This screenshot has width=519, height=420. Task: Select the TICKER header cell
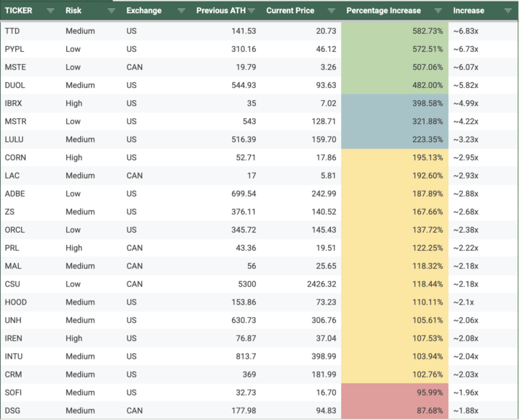(31, 11)
